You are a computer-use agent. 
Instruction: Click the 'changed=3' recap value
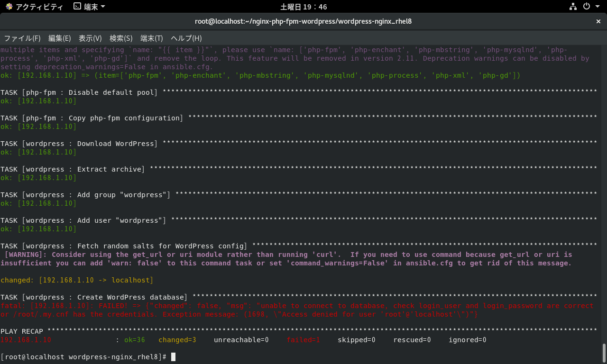(x=177, y=340)
